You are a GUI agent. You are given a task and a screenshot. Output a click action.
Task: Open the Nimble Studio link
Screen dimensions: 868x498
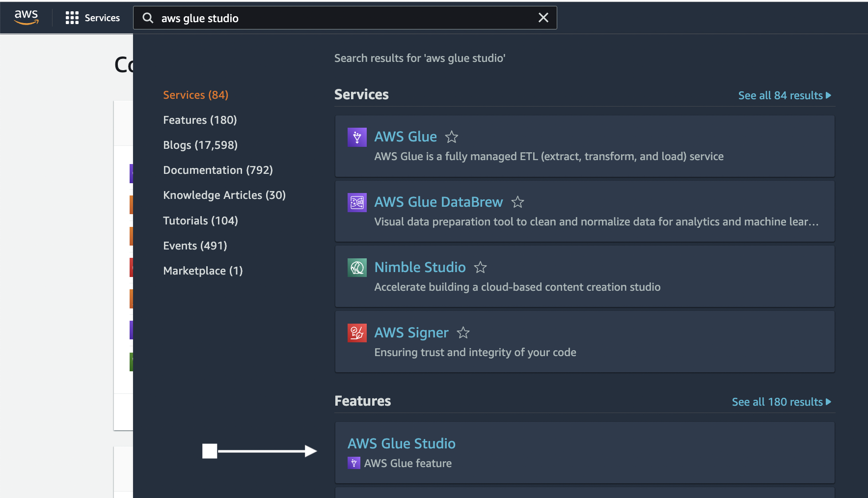click(420, 267)
